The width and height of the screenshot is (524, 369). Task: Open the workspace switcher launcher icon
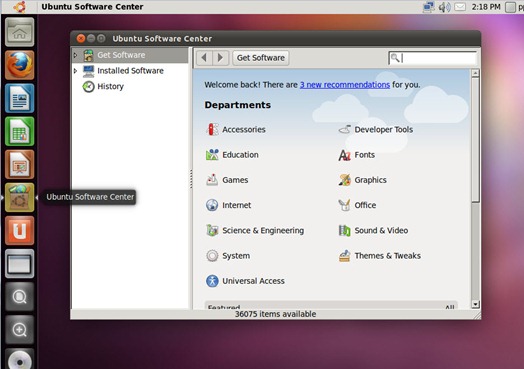click(x=19, y=264)
